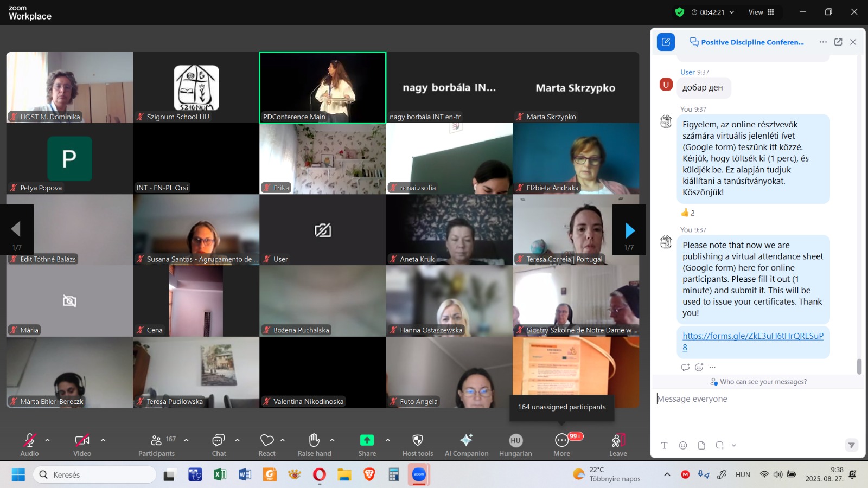Viewport: 868px width, 488px height.
Task: Open the React emoji menu
Action: click(266, 440)
